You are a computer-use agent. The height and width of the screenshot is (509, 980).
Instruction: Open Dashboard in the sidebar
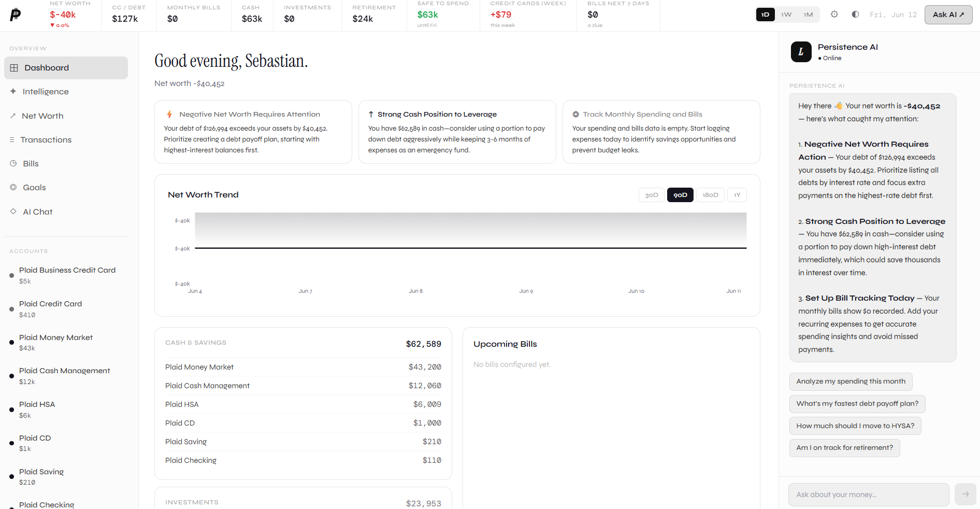pos(66,68)
